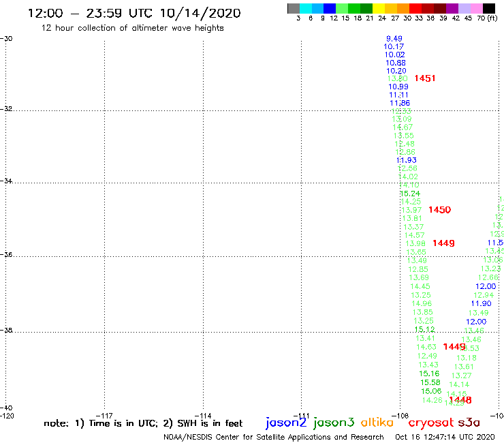Click the wave height value 14.63
This screenshot has height=443, width=504.
tap(426, 347)
